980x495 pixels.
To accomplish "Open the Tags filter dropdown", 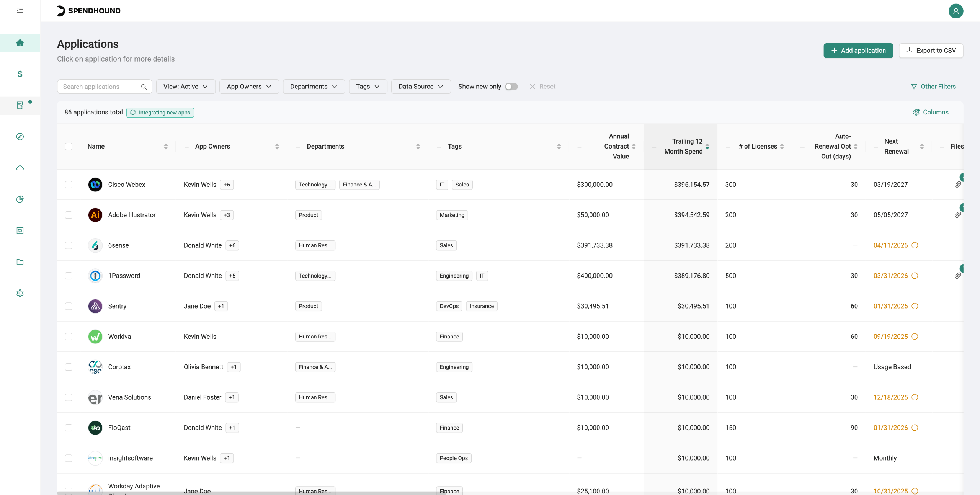I will pos(367,87).
